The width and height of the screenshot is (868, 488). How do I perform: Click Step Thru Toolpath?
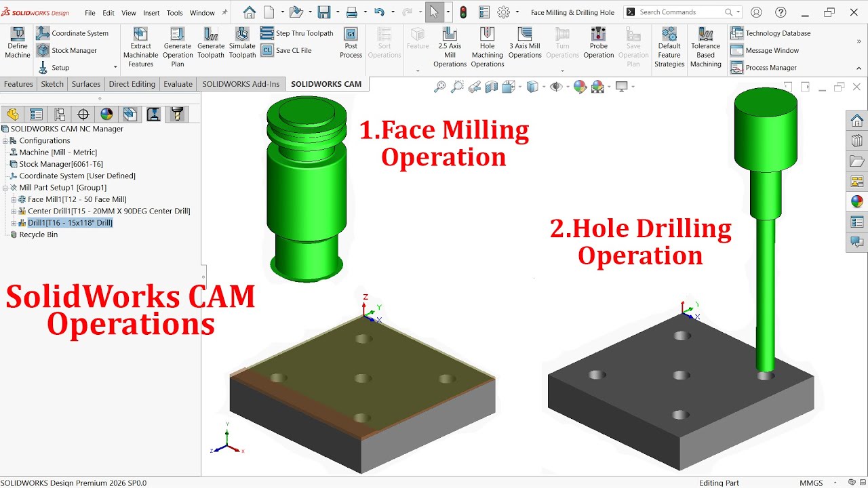(x=297, y=33)
